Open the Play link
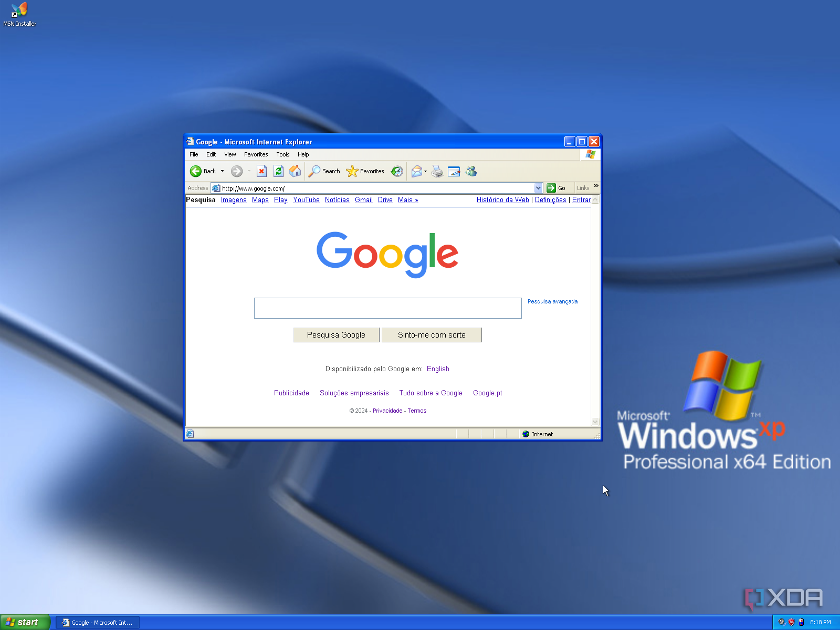The height and width of the screenshot is (630, 840). [281, 200]
